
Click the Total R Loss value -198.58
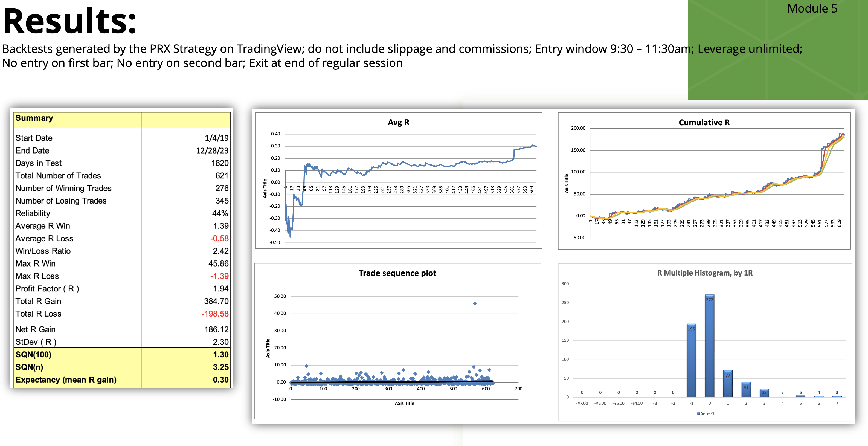(215, 314)
